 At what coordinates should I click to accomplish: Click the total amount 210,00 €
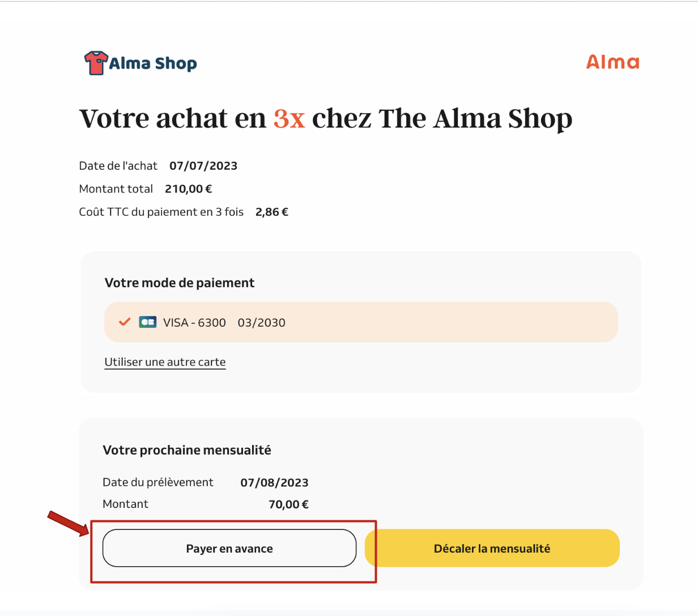coord(189,189)
